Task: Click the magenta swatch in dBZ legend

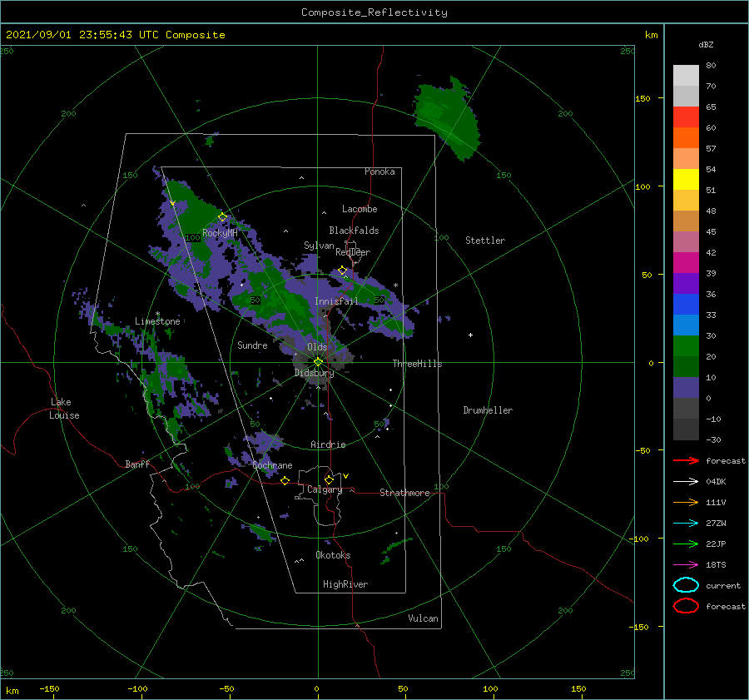Action: [686, 262]
